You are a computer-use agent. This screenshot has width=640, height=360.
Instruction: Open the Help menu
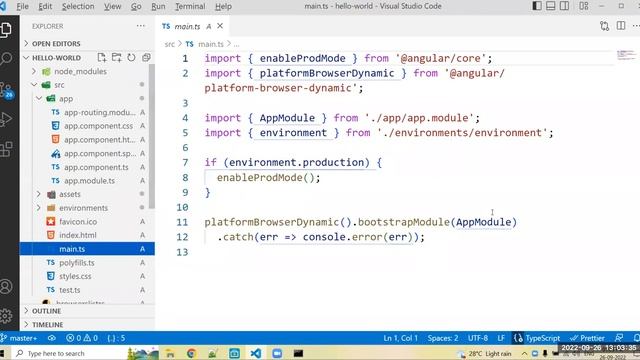(223, 6)
